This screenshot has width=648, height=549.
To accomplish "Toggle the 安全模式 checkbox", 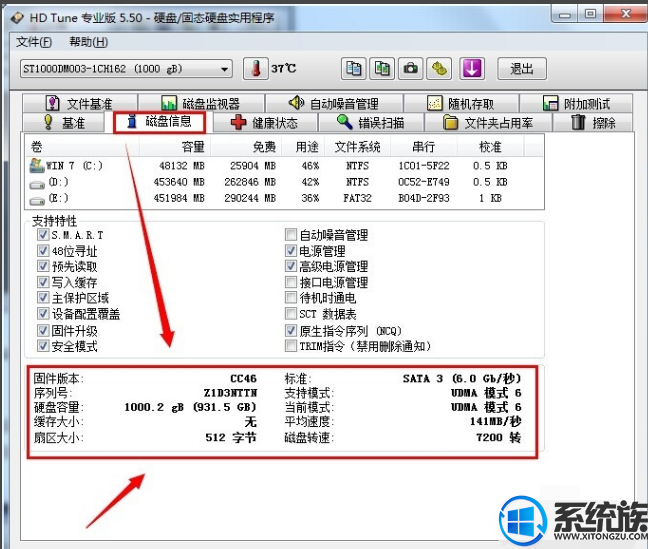I will (43, 346).
